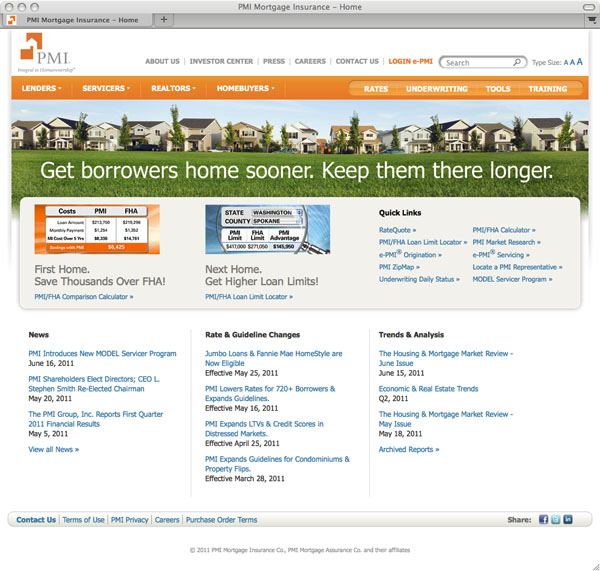Open Careers in top navigation

pos(310,61)
